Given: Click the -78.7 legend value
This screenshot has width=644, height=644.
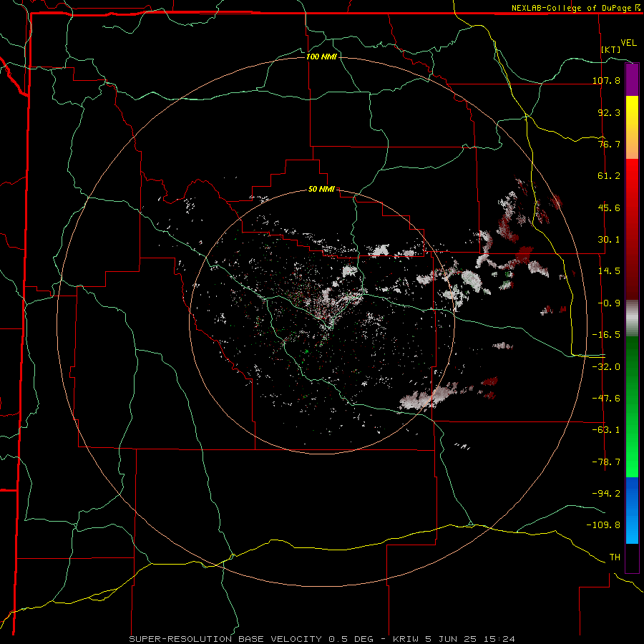Looking at the screenshot, I should [606, 462].
